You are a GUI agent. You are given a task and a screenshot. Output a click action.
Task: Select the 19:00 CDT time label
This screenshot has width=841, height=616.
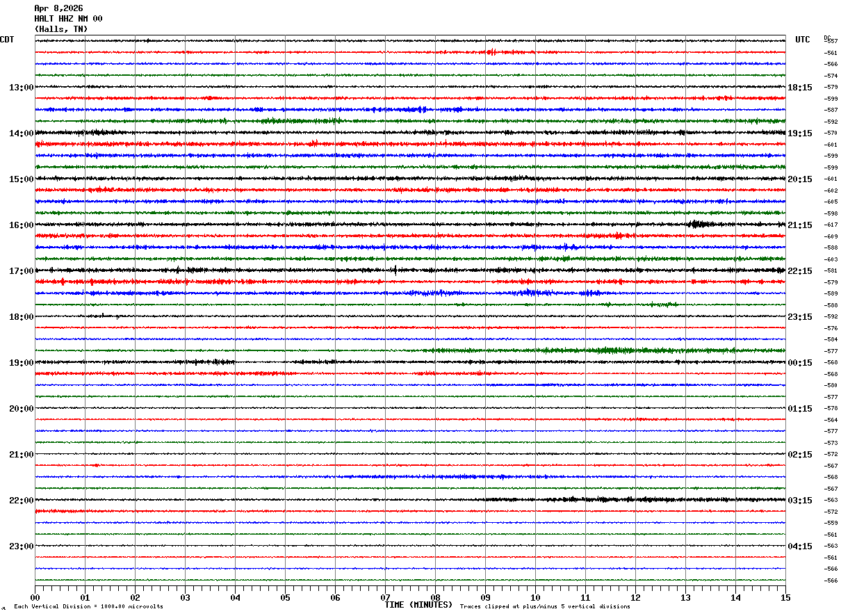coord(22,363)
